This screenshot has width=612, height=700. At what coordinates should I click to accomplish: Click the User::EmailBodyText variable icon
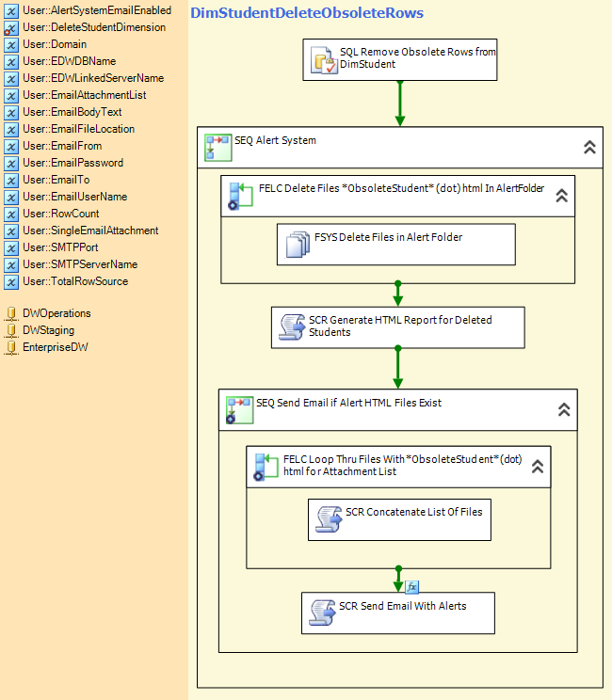11,113
